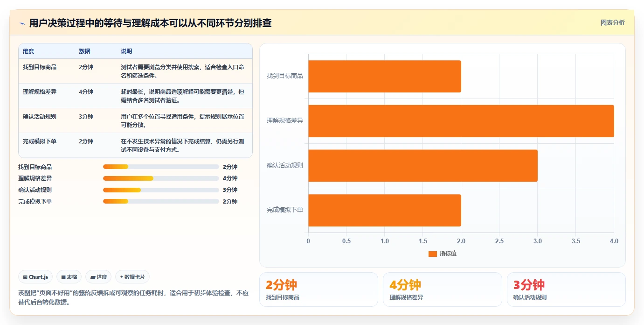644x325 pixels.
Task: Select the 表格 tag chip
Action: (69, 277)
